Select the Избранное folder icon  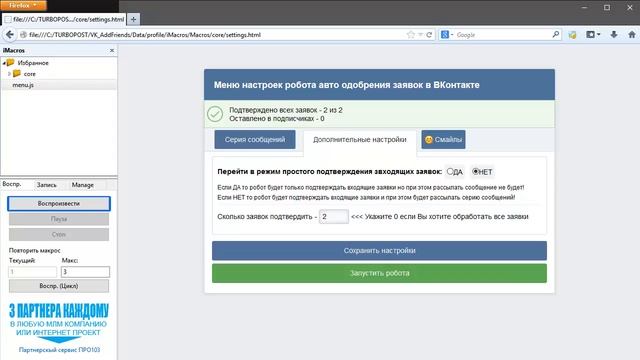point(11,62)
